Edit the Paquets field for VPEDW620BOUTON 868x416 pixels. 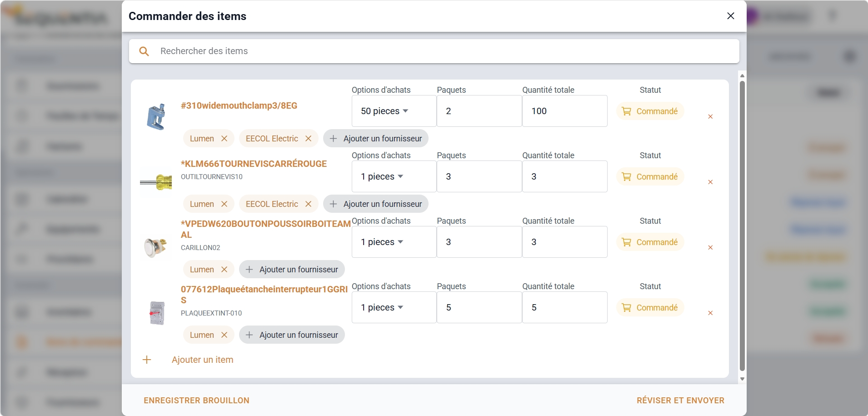tap(479, 242)
